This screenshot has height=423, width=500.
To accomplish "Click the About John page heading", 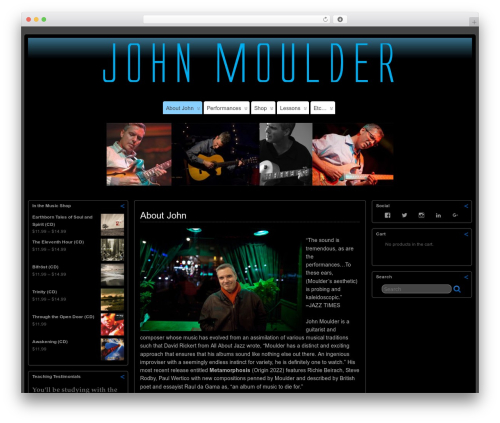I will (163, 216).
